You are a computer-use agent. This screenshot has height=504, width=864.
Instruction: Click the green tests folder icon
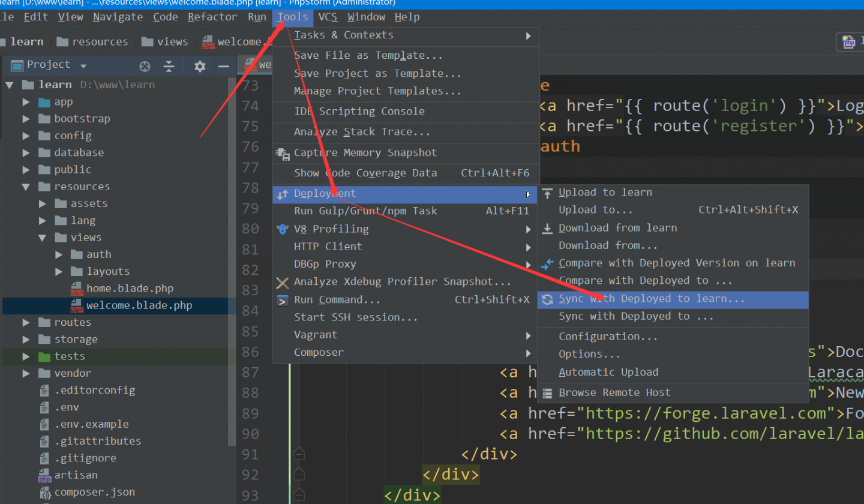point(44,356)
